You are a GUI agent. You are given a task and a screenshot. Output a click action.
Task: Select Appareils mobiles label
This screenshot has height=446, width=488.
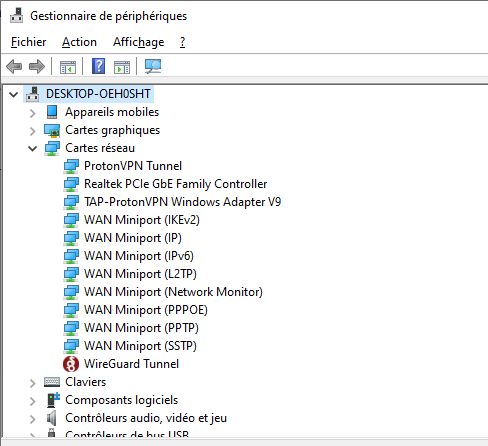click(x=112, y=112)
